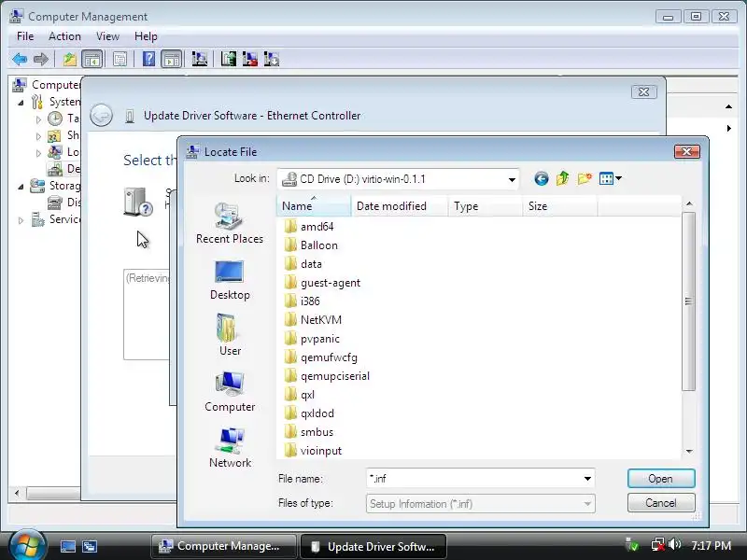
Task: Go up one level in Locate File dialog
Action: click(563, 178)
